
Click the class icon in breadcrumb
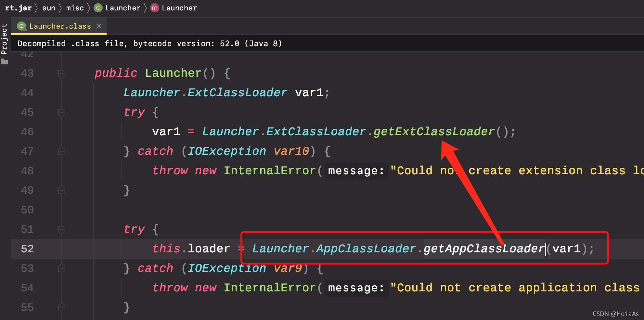click(x=98, y=8)
